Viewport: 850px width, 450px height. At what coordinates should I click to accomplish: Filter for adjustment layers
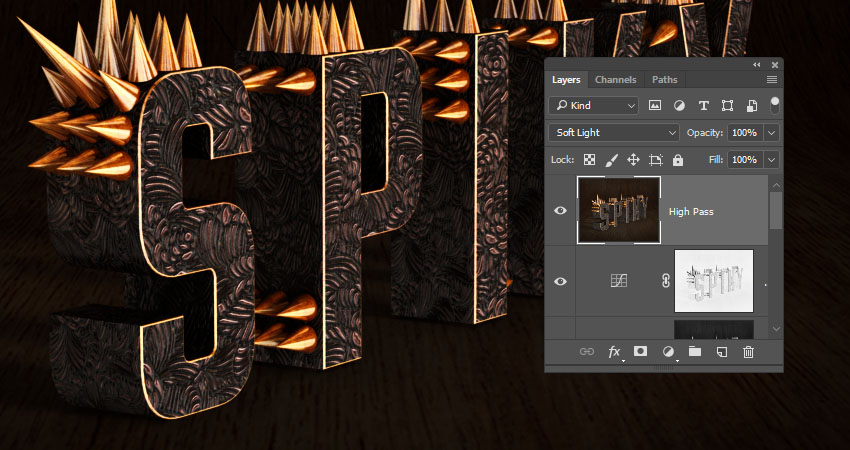[679, 106]
